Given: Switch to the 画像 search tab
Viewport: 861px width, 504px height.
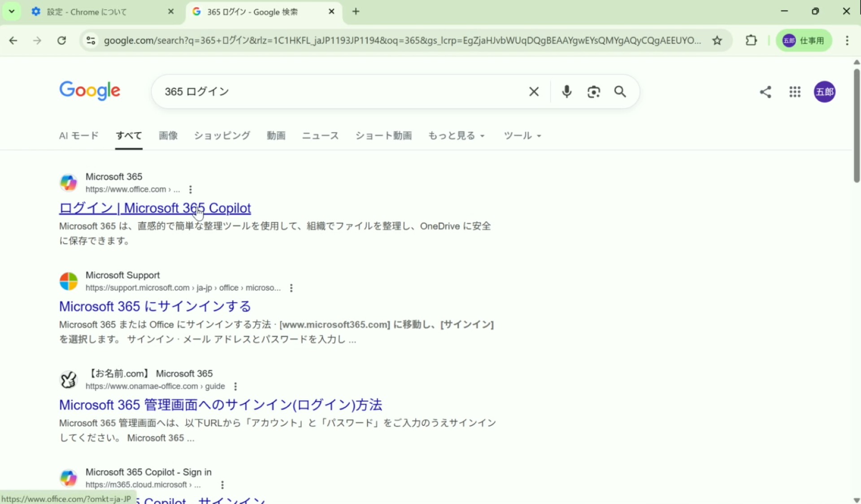Looking at the screenshot, I should click(x=168, y=135).
